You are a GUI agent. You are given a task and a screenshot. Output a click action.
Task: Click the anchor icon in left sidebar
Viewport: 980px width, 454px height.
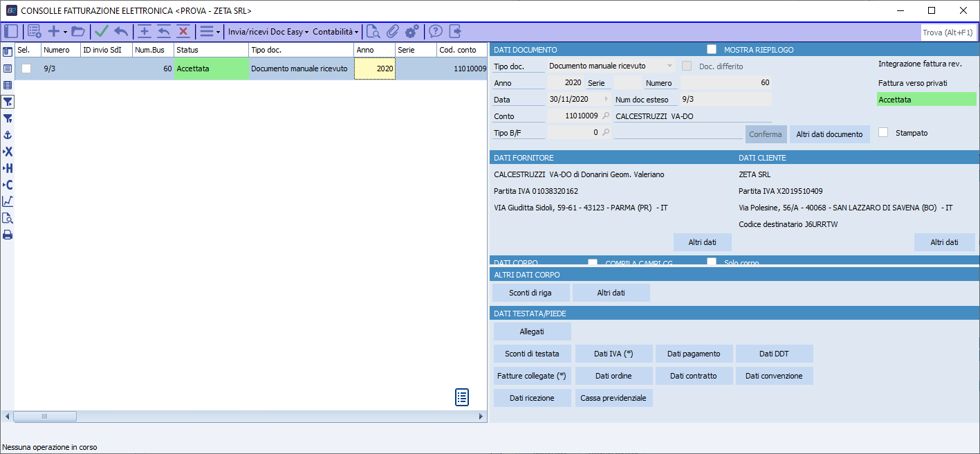point(8,135)
